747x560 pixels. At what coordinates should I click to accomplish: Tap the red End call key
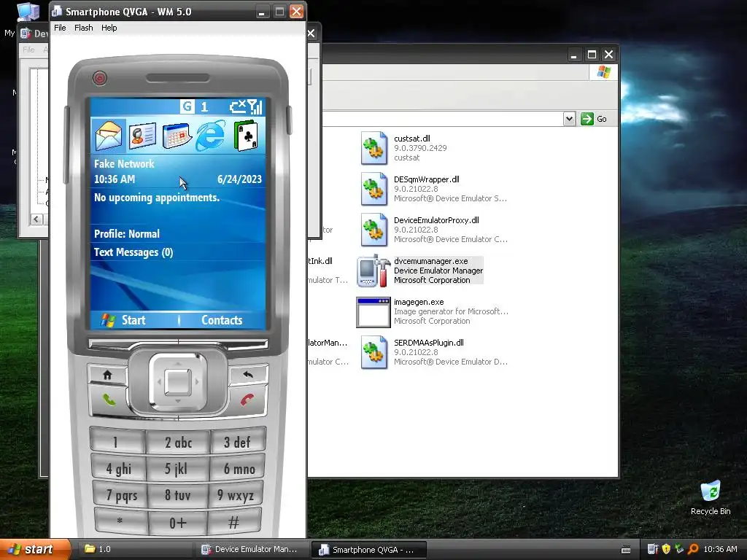click(x=247, y=400)
